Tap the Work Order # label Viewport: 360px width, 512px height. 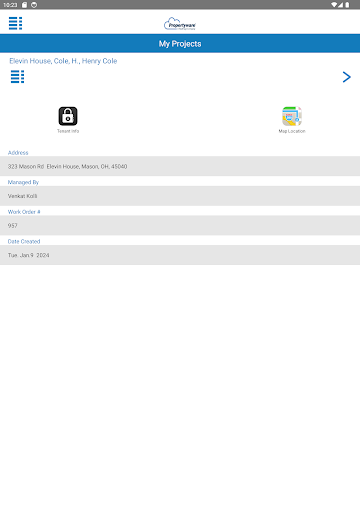point(24,212)
